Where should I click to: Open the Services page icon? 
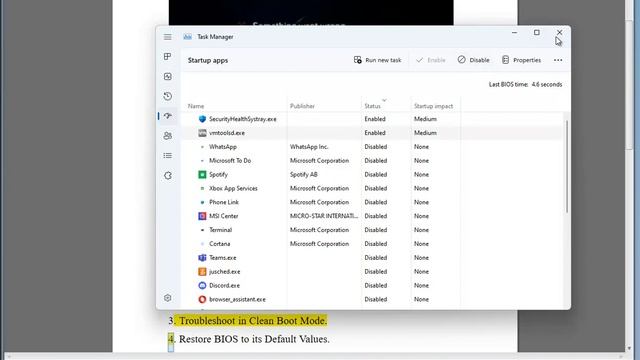point(167,176)
